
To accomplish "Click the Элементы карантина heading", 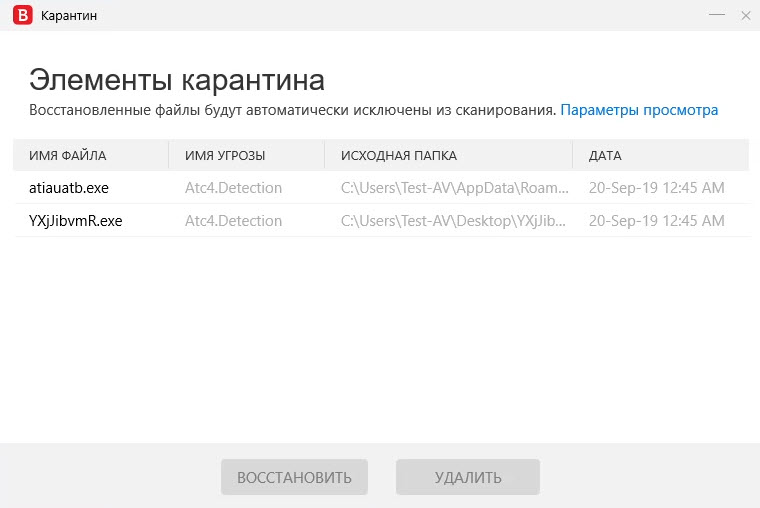I will 177,80.
